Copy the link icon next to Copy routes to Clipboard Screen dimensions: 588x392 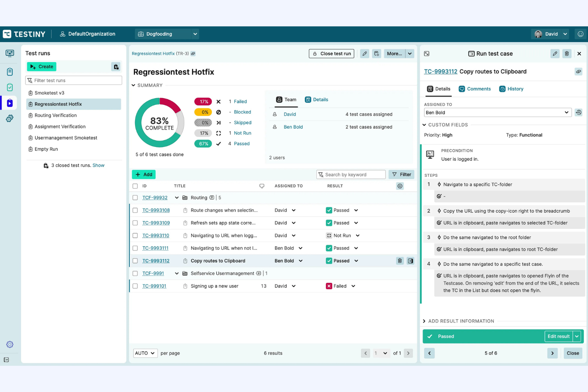tap(578, 71)
